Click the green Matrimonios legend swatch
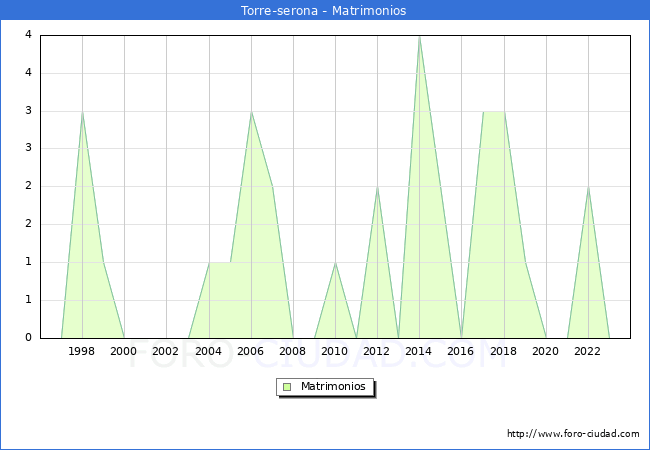Image resolution: width=650 pixels, height=450 pixels. [287, 387]
